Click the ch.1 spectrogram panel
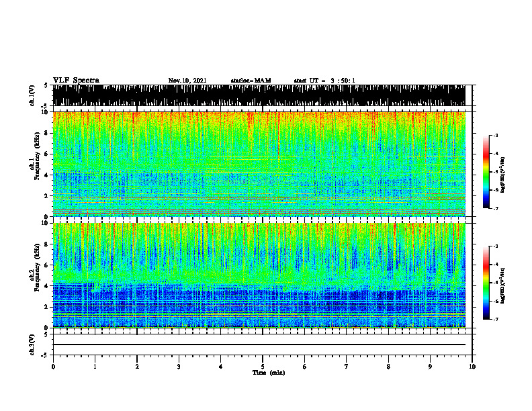The height and width of the screenshot is (411, 532). click(259, 164)
